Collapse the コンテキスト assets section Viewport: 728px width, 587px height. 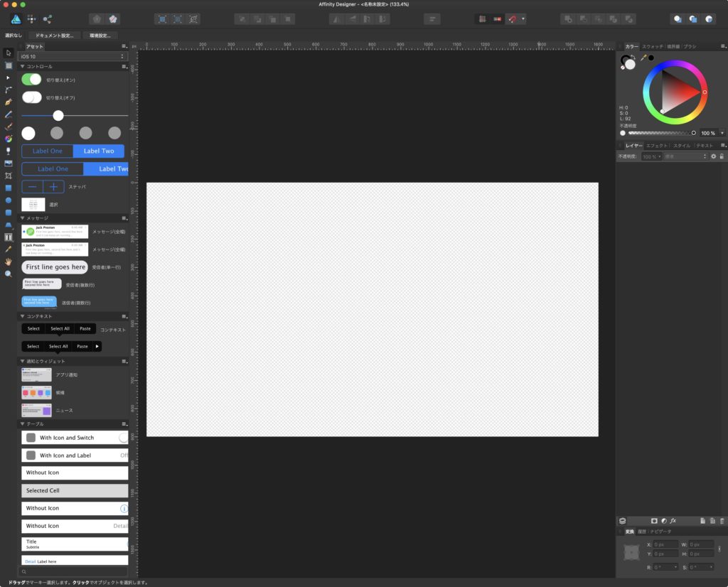(x=22, y=316)
